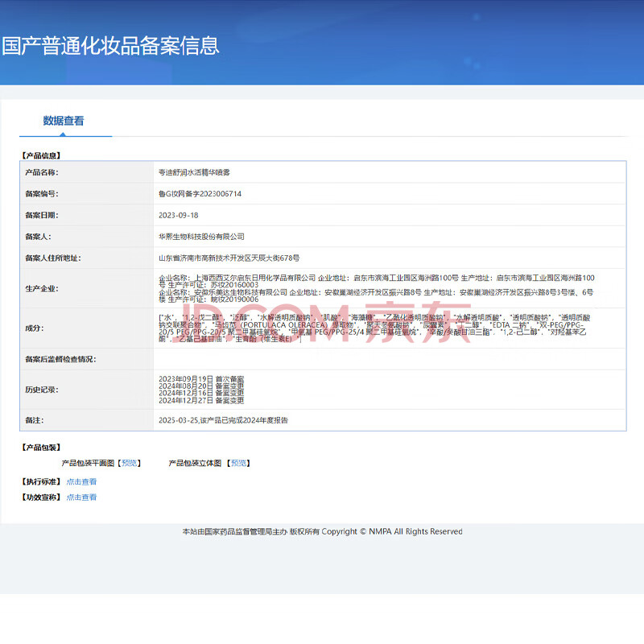Click the 【产品包装】 section heading

click(40, 448)
